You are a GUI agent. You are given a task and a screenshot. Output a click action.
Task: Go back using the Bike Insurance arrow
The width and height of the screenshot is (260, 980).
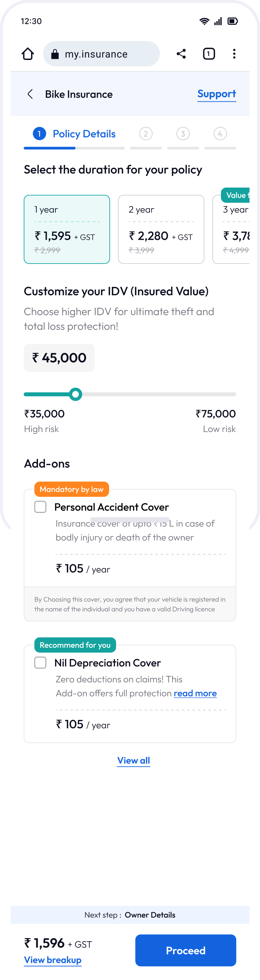(x=30, y=94)
